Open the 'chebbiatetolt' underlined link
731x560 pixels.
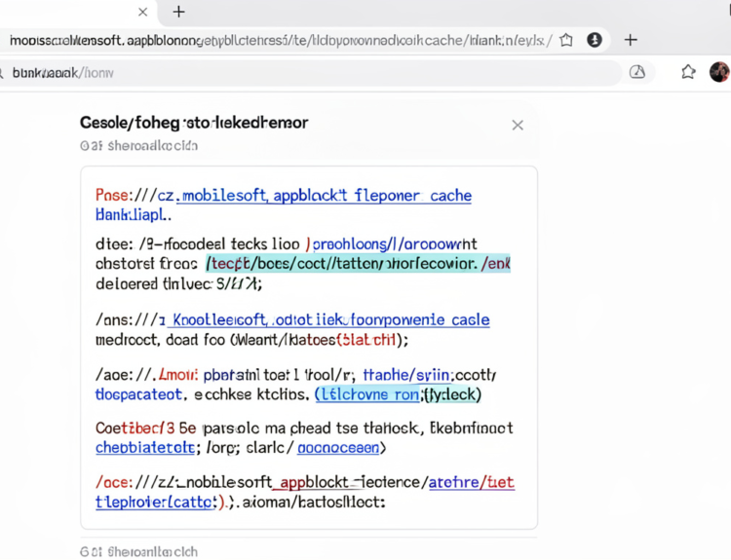(145, 448)
